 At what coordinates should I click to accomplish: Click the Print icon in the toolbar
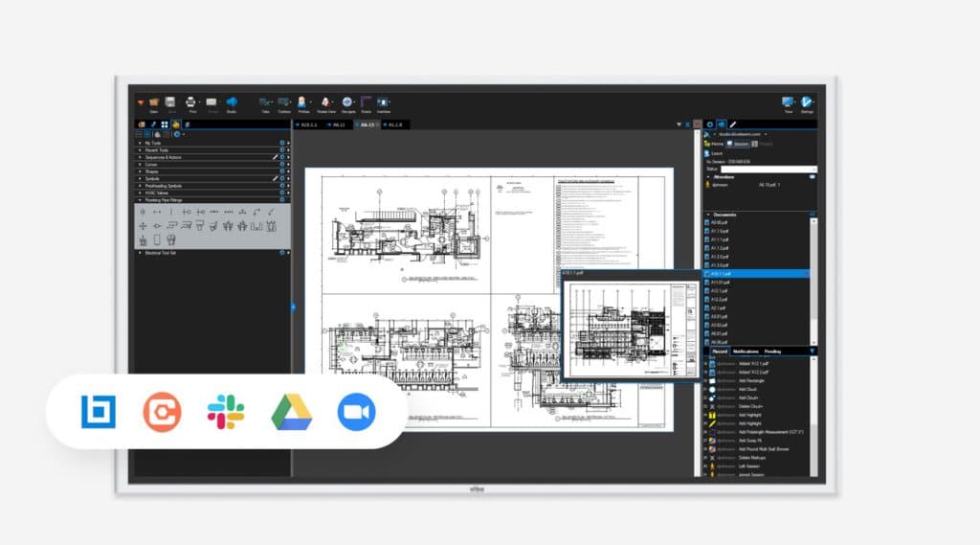click(191, 102)
